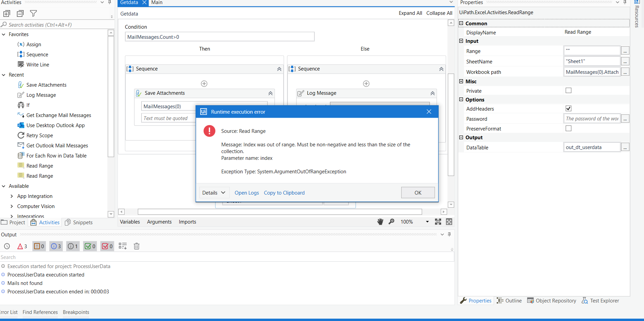Toggle the timestamps clock icon in Output
This screenshot has width=644, height=321.
click(x=7, y=246)
